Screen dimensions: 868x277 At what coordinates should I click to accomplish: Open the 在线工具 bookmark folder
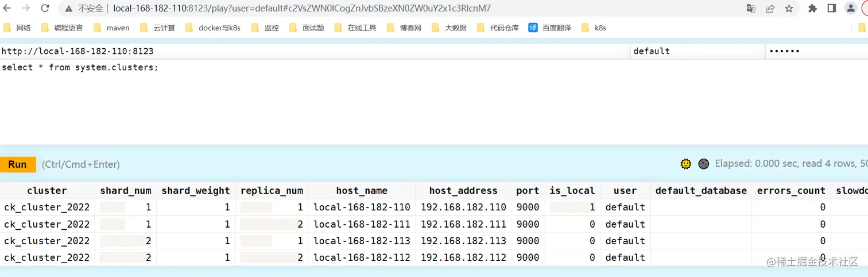pyautogui.click(x=355, y=28)
